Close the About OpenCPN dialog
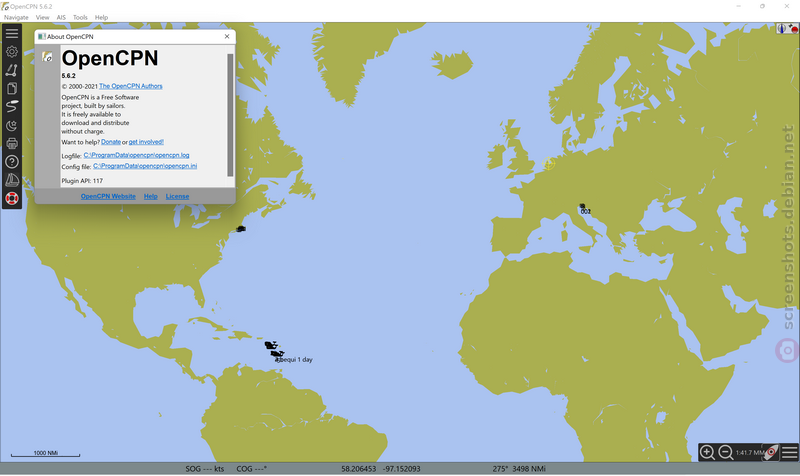The height and width of the screenshot is (476, 800). (x=227, y=37)
